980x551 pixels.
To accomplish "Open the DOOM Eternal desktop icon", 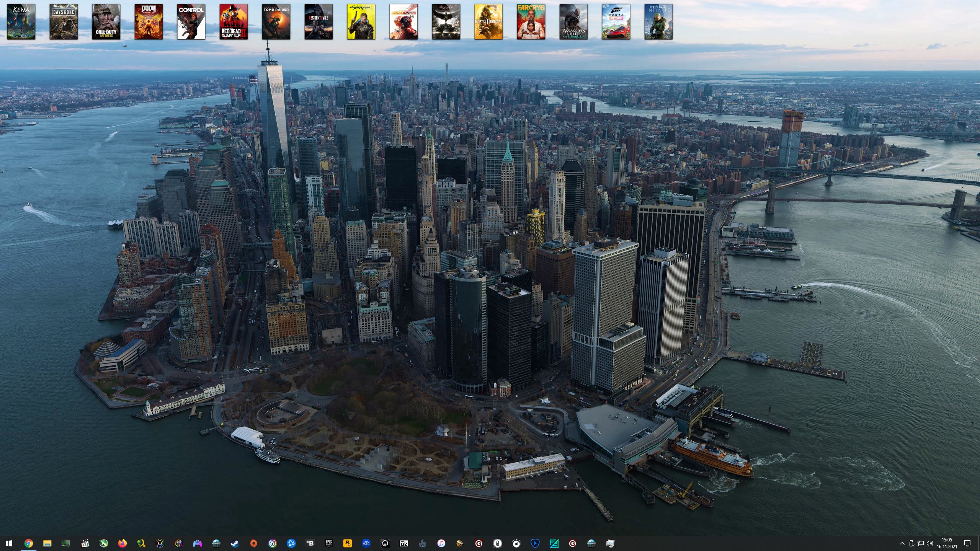I will pyautogui.click(x=149, y=22).
